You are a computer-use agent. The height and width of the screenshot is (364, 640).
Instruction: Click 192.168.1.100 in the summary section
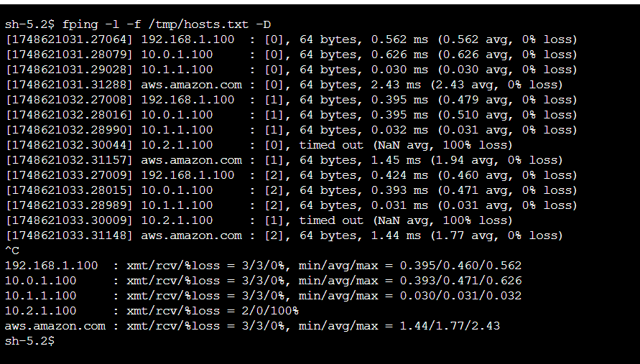[52, 266]
